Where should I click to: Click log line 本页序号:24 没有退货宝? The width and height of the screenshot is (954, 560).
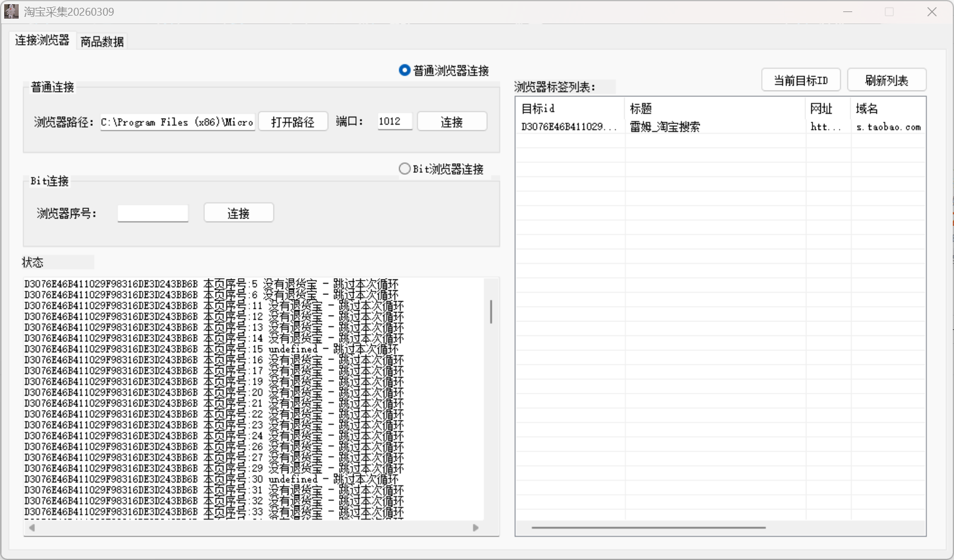(214, 435)
